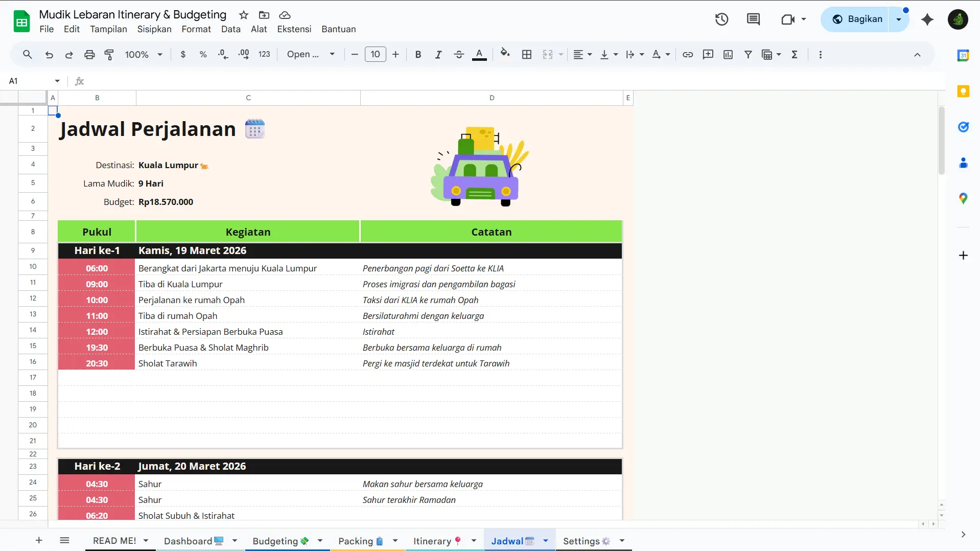Select the paint format tool

108,54
